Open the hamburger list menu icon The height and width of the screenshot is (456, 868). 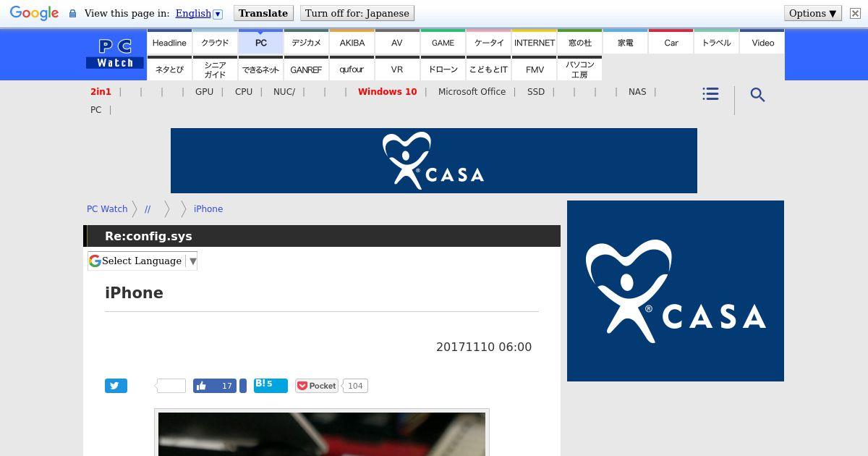tap(710, 94)
